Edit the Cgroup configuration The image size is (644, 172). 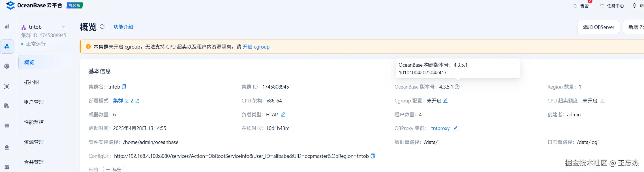(x=445, y=100)
